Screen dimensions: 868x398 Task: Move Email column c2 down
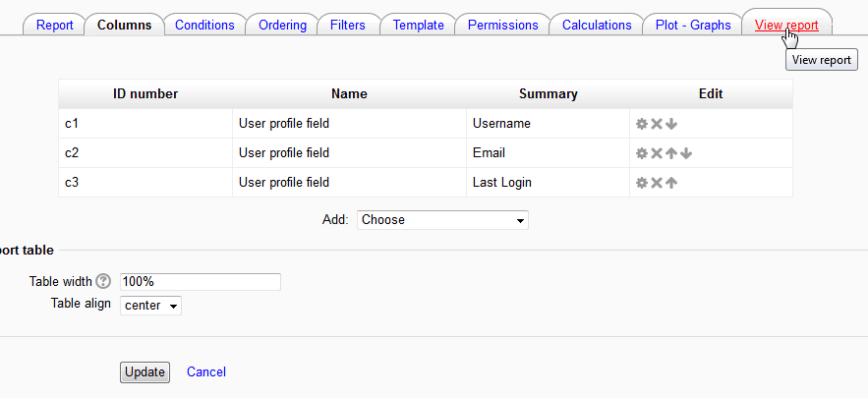[686, 153]
